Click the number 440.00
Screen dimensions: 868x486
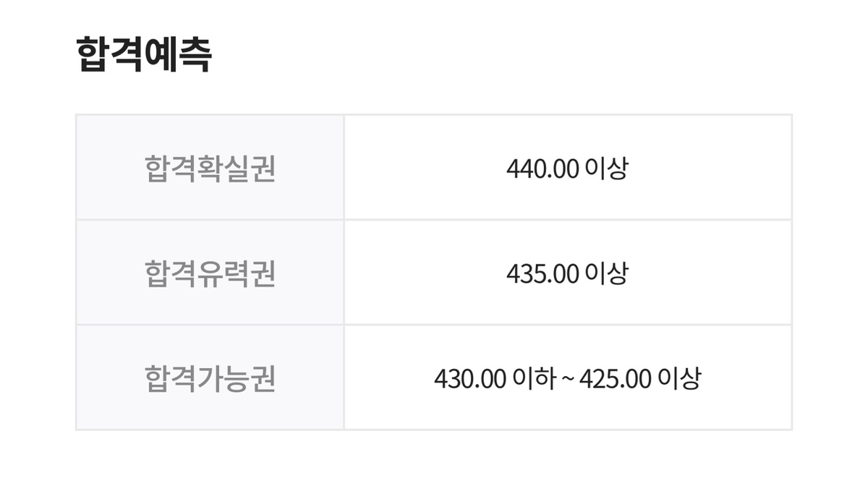[x=542, y=169]
